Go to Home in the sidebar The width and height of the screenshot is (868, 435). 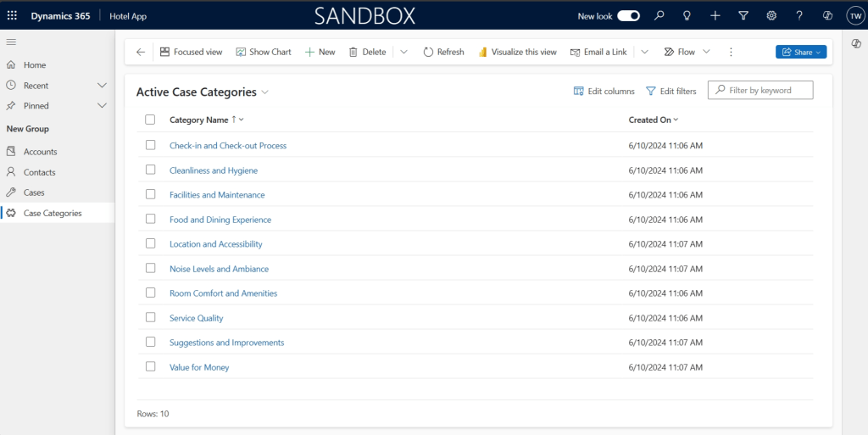click(58, 65)
